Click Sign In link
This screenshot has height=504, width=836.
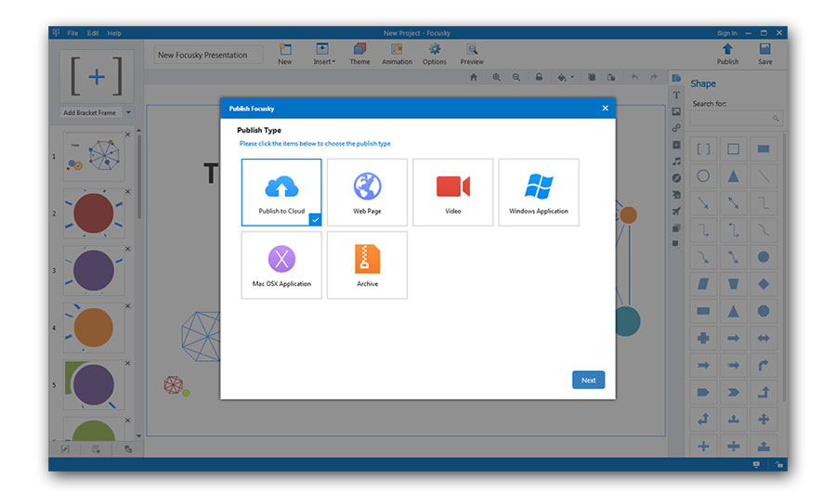(726, 33)
